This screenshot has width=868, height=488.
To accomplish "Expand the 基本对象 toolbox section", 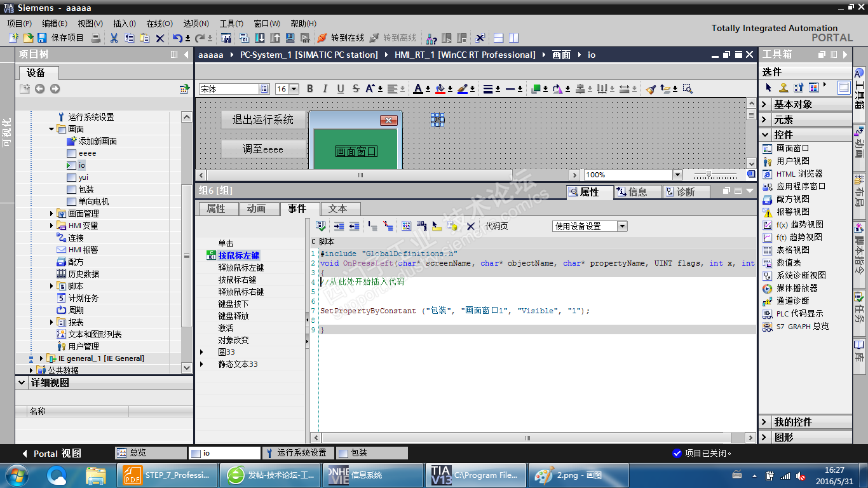I will tap(764, 104).
